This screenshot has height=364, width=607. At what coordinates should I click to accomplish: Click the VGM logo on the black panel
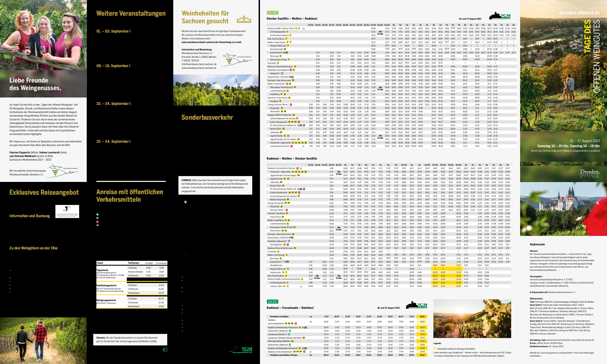click(x=241, y=349)
